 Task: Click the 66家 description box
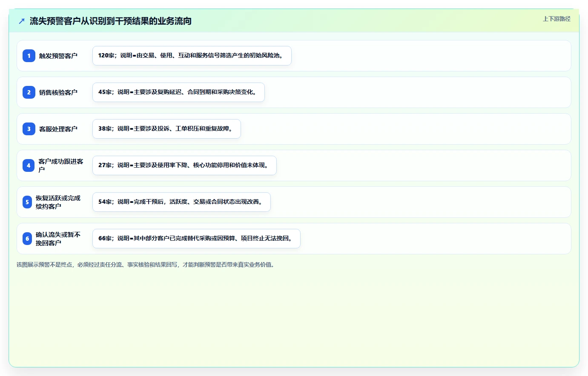[x=196, y=239]
